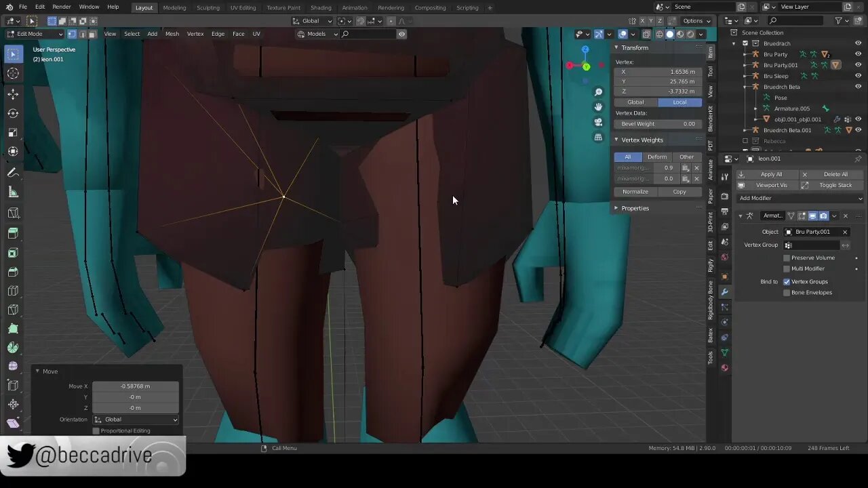Click the Copy vertex weights button
This screenshot has width=868, height=488.
tap(679, 192)
